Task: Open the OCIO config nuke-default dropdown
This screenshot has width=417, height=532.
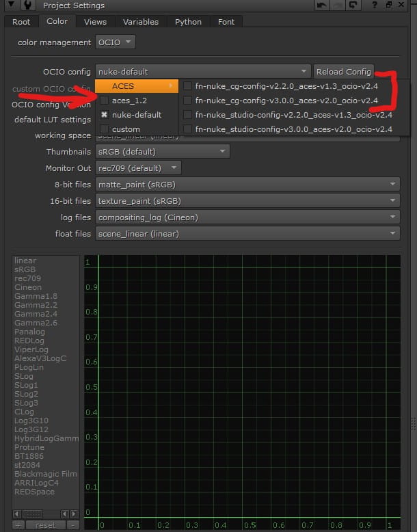Action: pyautogui.click(x=203, y=72)
